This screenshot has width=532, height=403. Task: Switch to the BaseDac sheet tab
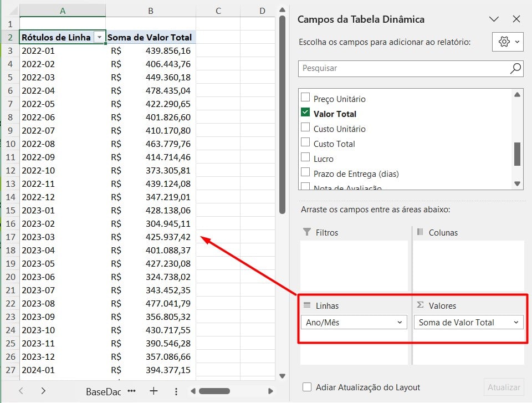(103, 391)
